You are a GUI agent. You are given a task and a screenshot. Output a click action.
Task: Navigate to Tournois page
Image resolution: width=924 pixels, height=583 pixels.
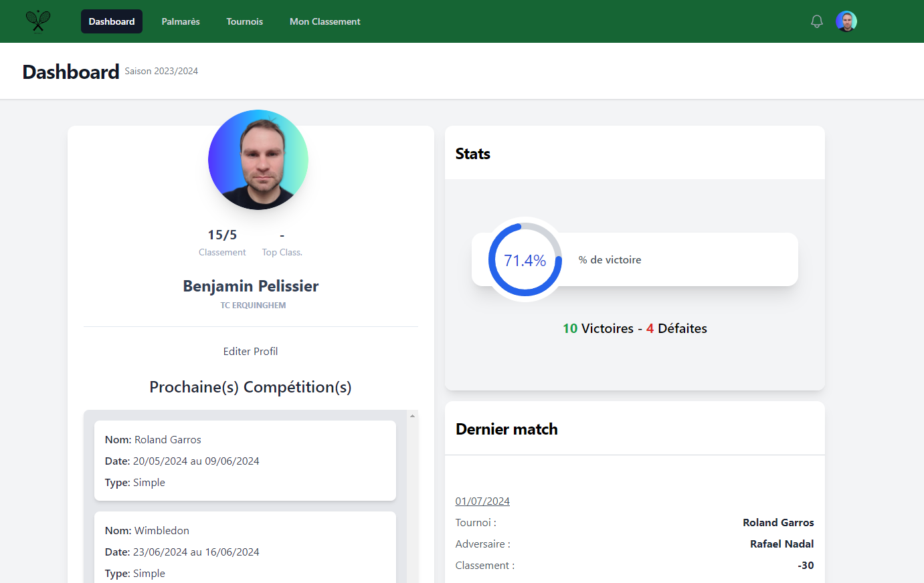point(244,21)
